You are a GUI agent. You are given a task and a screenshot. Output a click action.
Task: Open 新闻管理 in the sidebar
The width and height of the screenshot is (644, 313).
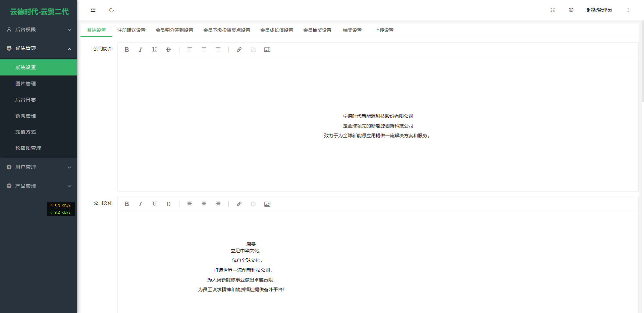point(39,116)
